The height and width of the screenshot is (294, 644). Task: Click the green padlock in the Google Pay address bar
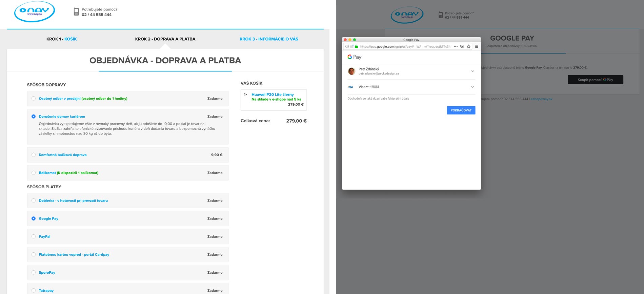tap(356, 46)
